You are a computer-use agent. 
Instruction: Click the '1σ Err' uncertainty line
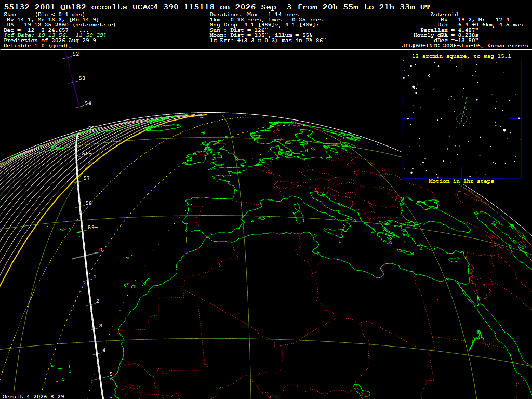click(268, 40)
